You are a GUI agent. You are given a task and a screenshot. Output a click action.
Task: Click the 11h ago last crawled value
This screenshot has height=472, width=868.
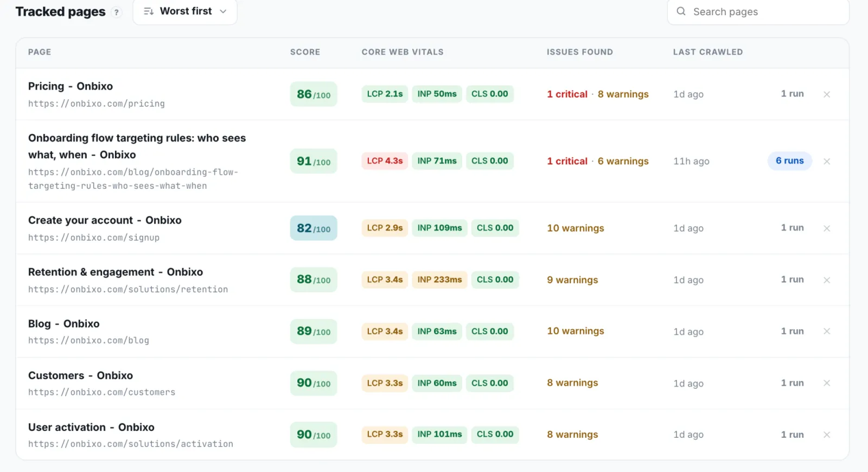tap(691, 161)
